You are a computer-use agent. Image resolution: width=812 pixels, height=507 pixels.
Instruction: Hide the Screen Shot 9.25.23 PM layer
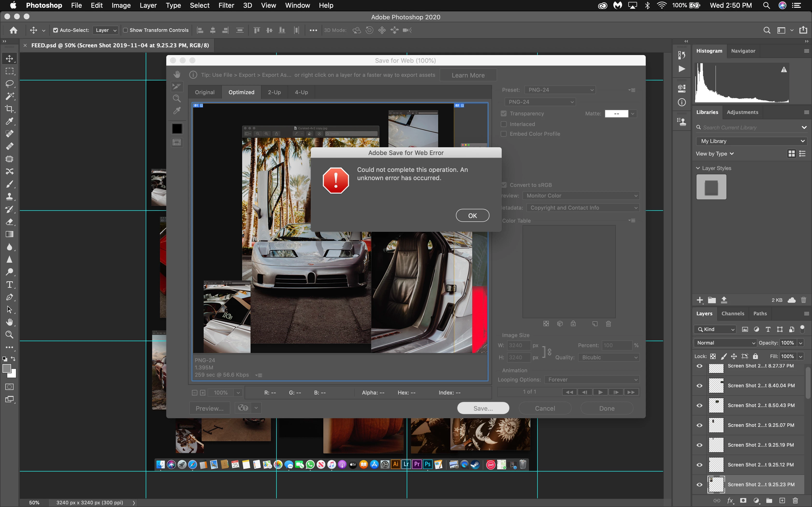coord(700,485)
